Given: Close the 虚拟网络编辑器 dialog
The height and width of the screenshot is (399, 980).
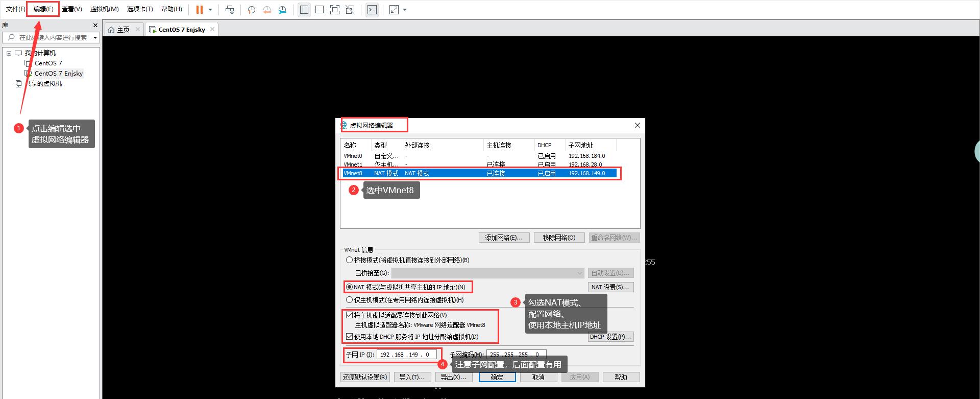Looking at the screenshot, I should point(637,125).
